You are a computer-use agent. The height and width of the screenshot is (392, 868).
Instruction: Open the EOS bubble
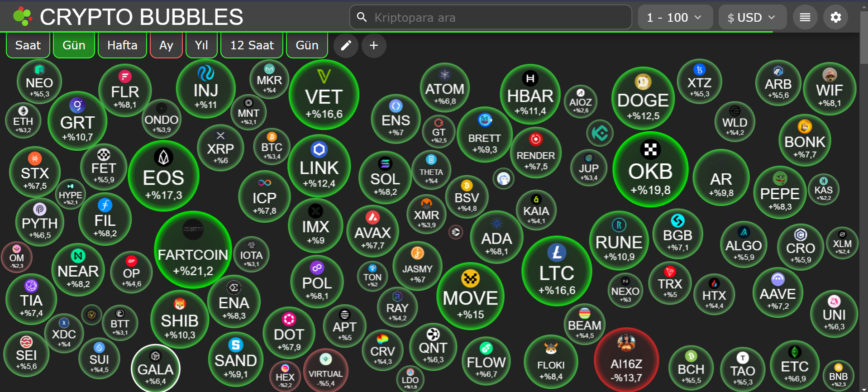[163, 176]
